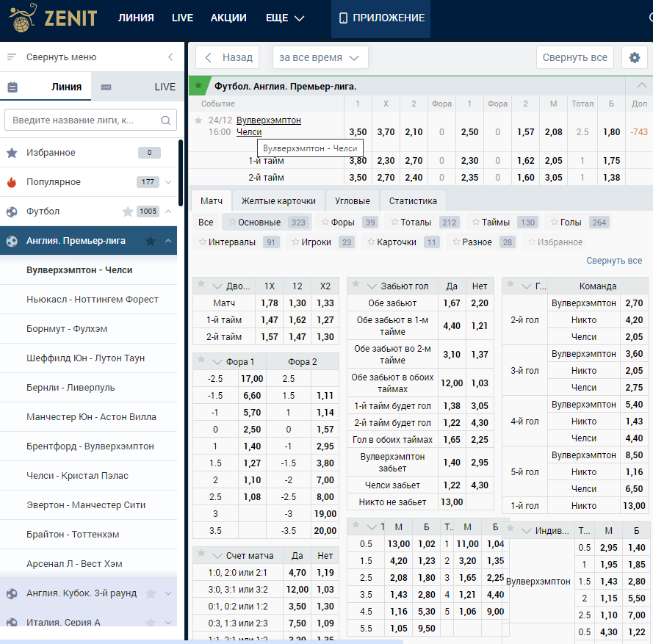This screenshot has height=644, width=653.
Task: Click the Свернуть все button
Action: [x=574, y=57]
